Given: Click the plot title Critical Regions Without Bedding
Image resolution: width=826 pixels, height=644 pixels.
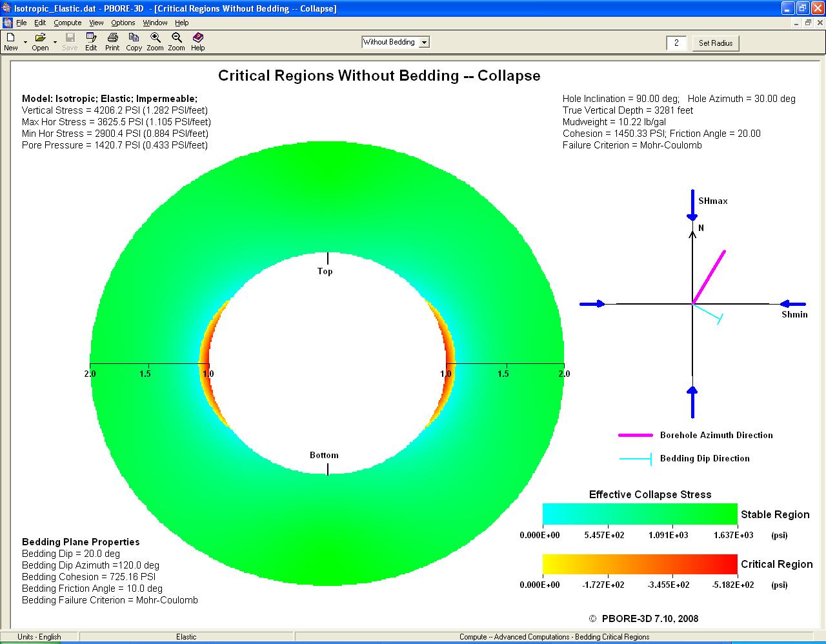Looking at the screenshot, I should click(x=379, y=75).
